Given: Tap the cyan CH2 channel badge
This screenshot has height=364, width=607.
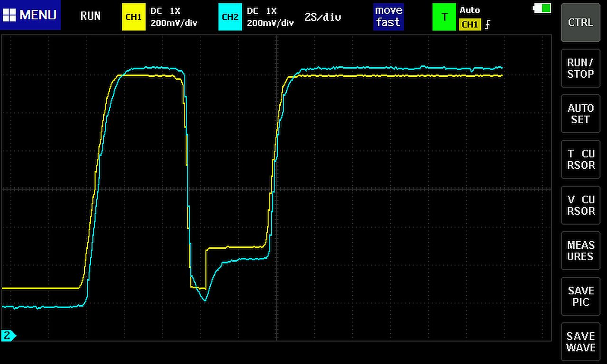Looking at the screenshot, I should [230, 17].
